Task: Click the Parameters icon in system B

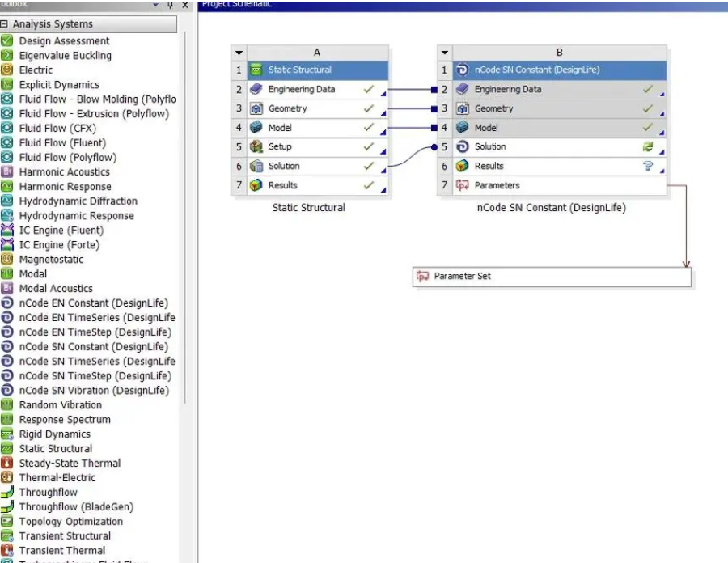Action: [x=462, y=185]
